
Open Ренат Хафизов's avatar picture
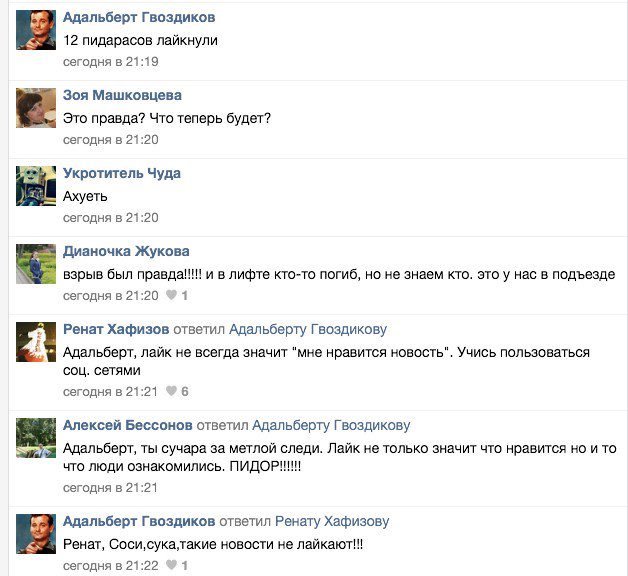tap(36, 342)
